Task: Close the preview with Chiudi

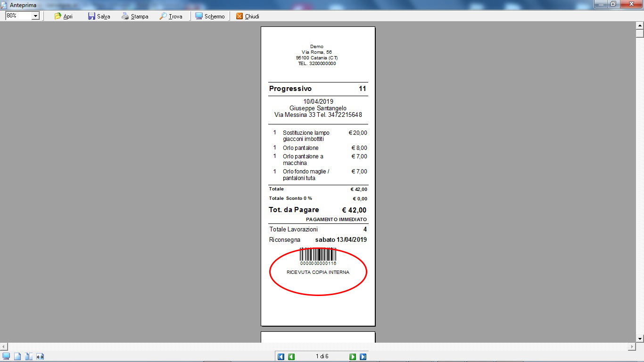Action: click(x=248, y=16)
